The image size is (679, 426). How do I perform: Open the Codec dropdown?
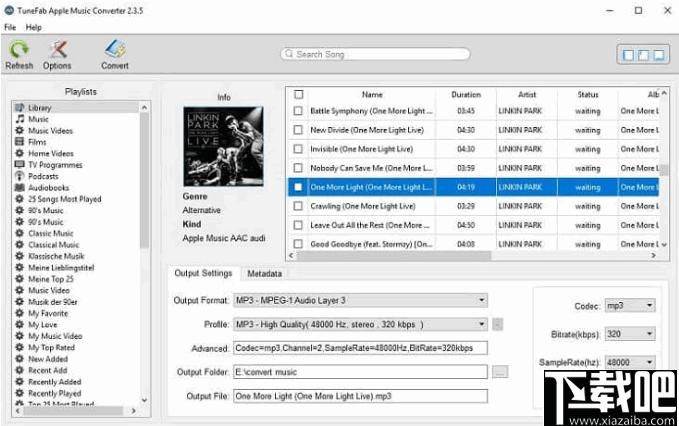pyautogui.click(x=630, y=306)
